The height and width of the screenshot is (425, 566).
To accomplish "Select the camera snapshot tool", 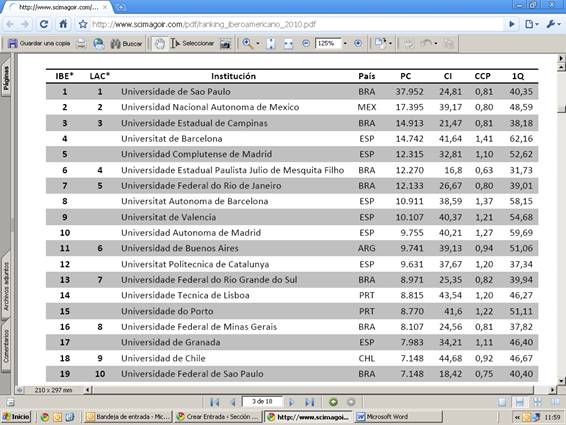I will [226, 44].
